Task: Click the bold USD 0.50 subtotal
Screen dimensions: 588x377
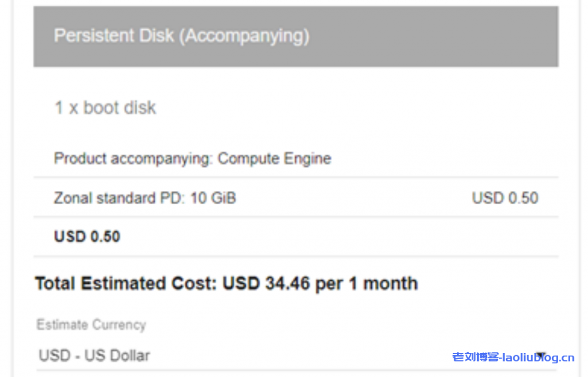Action: pos(87,236)
